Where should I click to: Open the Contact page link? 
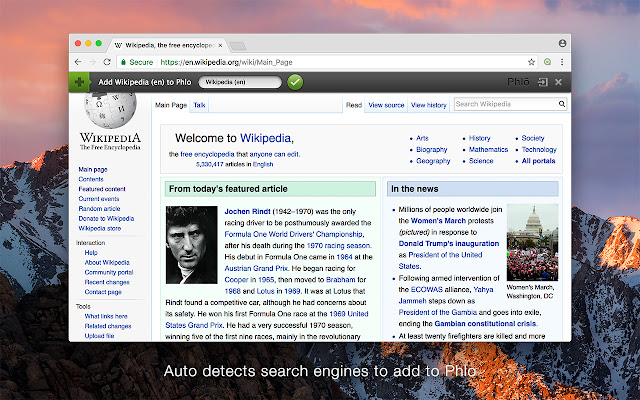(x=103, y=292)
